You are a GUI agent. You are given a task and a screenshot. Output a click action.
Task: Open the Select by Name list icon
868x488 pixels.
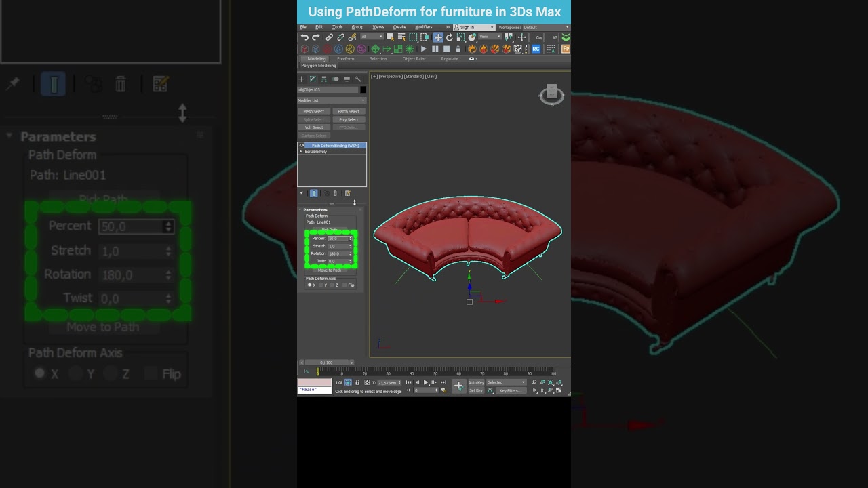click(402, 37)
